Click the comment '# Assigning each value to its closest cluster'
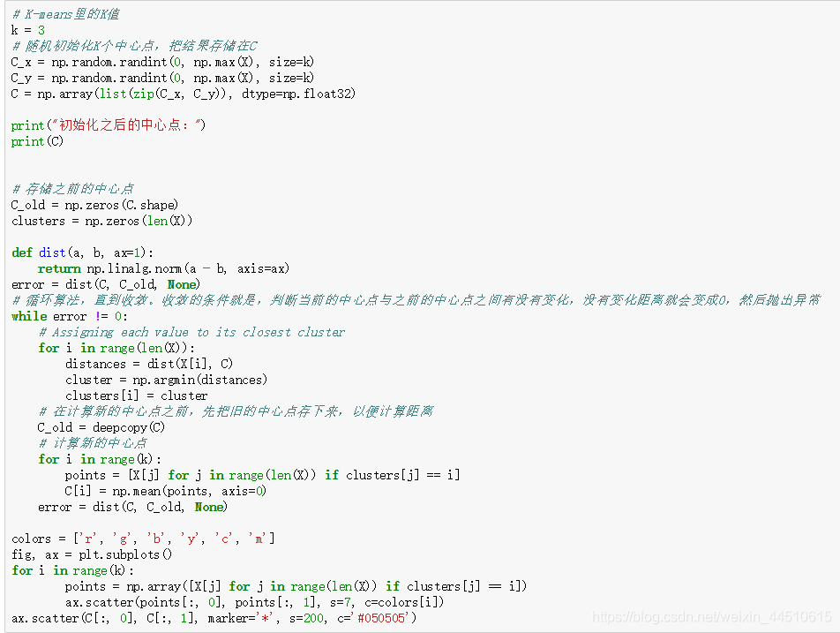Image resolution: width=840 pixels, height=633 pixels. click(x=191, y=332)
